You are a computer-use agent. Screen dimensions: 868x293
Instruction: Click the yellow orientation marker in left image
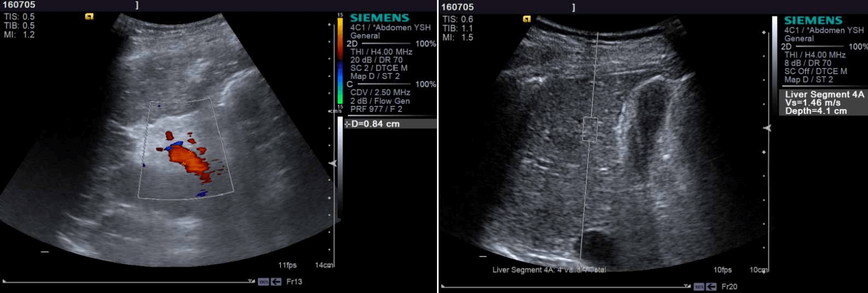pos(89,16)
